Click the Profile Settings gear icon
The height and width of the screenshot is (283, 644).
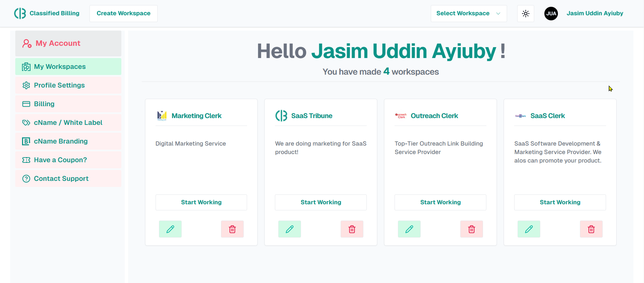pos(26,86)
